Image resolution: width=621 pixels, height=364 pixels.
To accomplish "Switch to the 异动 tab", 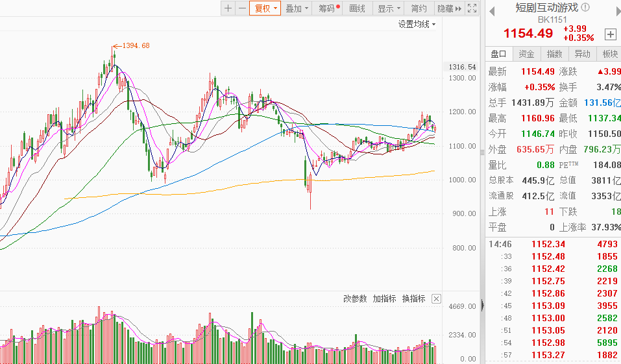I will (x=582, y=55).
